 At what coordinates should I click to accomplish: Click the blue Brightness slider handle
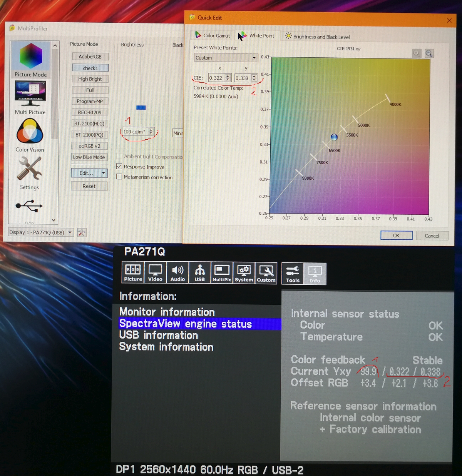tap(141, 108)
